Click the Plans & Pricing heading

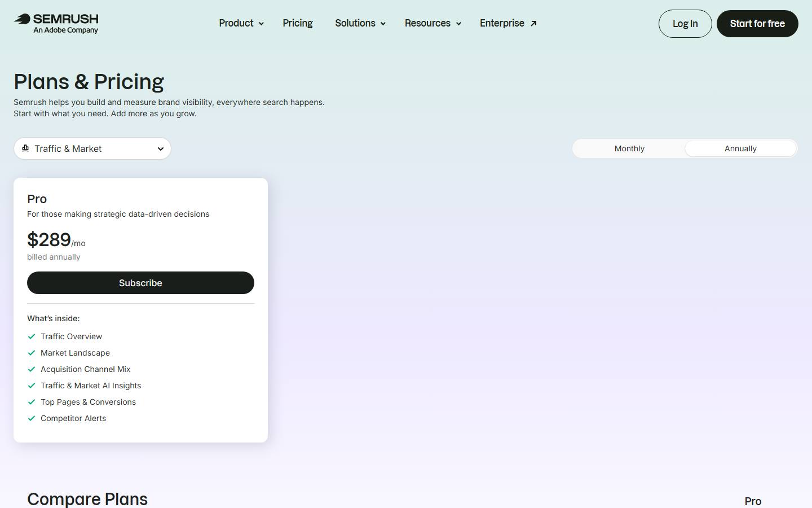click(x=89, y=82)
